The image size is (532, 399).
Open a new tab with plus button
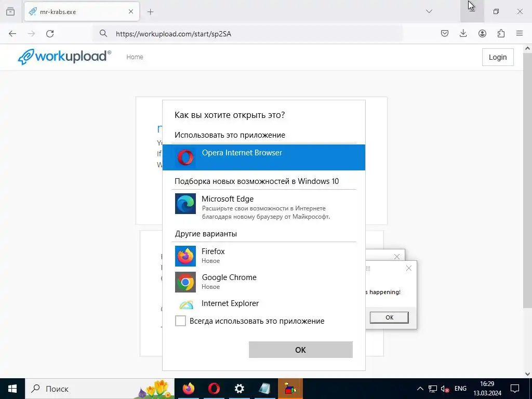coord(150,12)
